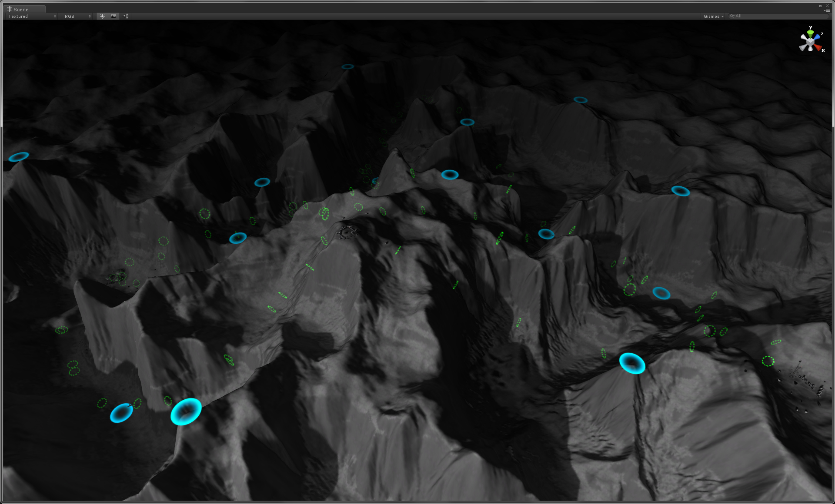Close the Scene window
Viewport: 835px width, 504px height.
[827, 6]
